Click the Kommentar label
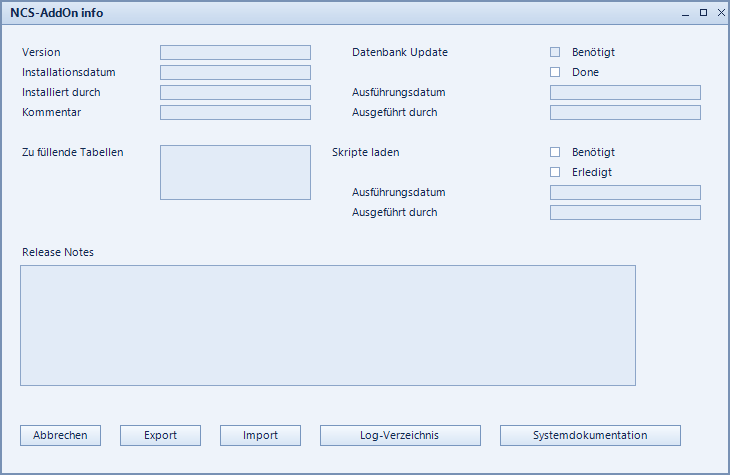Viewport: 730px width, 475px height. (51, 112)
